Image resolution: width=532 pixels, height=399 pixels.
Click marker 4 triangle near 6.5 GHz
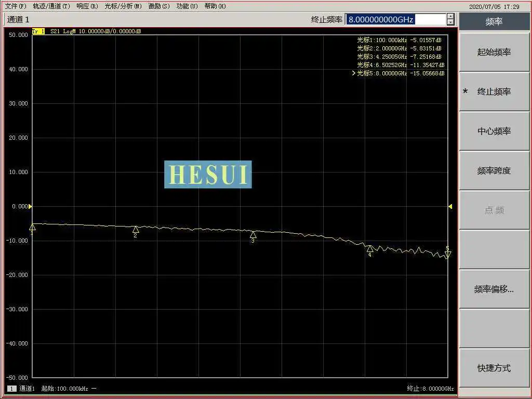coord(370,249)
